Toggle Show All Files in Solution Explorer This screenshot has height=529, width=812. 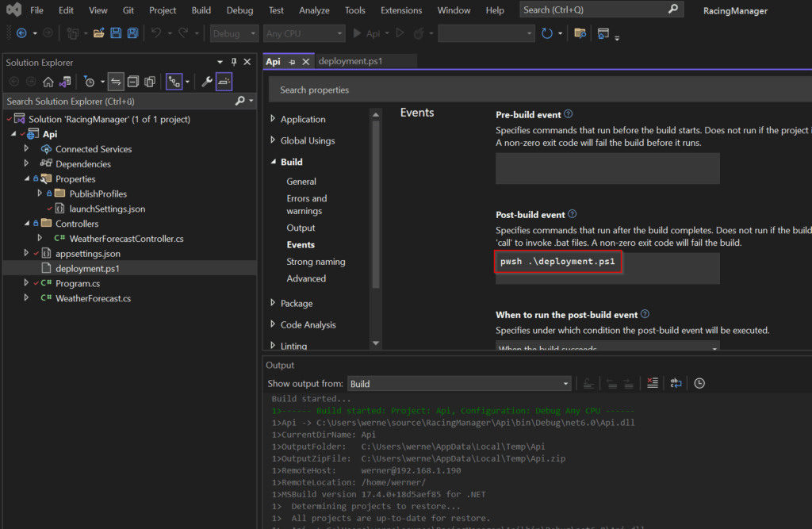[151, 82]
